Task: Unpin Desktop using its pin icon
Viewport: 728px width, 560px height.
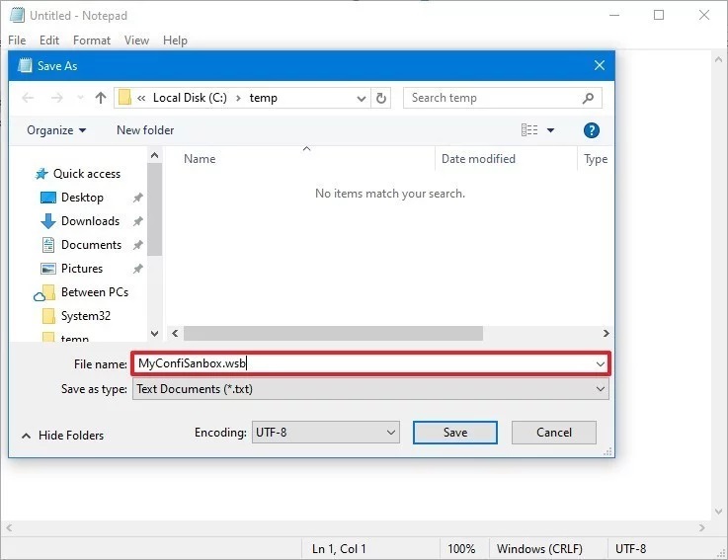Action: [x=138, y=198]
